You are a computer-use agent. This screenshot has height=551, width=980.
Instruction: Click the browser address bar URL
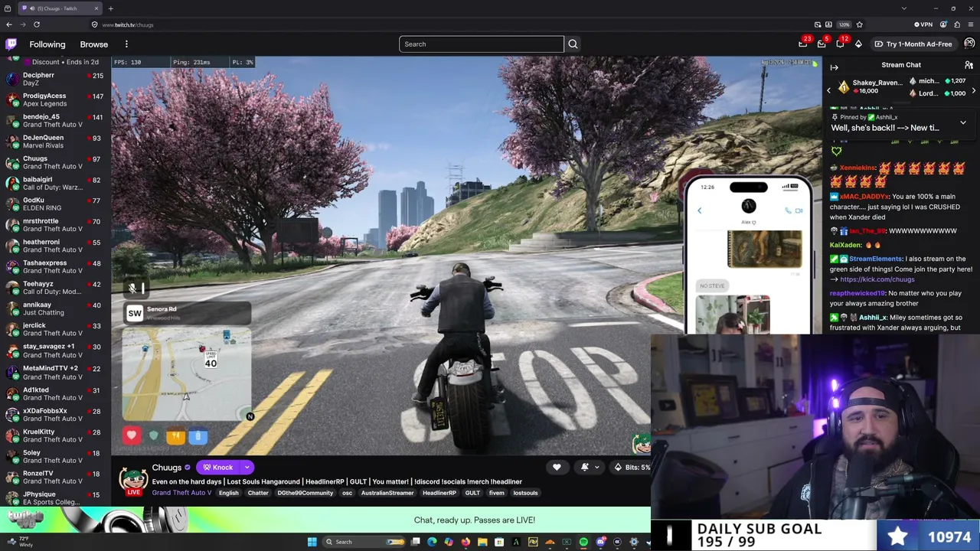(128, 24)
